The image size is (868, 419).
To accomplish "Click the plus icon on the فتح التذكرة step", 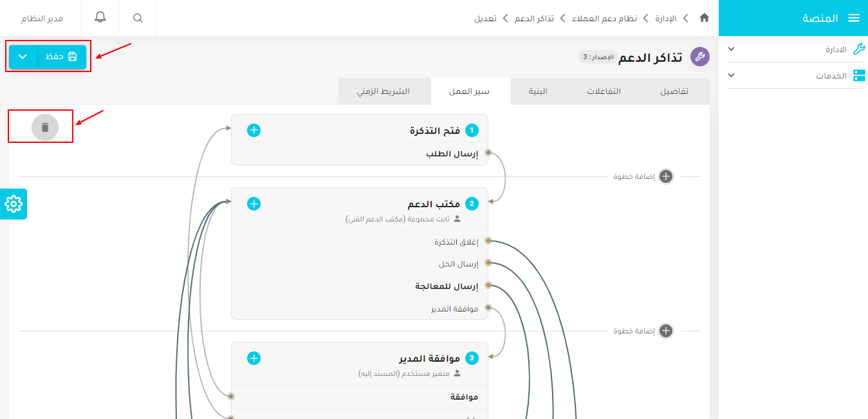I will pyautogui.click(x=254, y=130).
